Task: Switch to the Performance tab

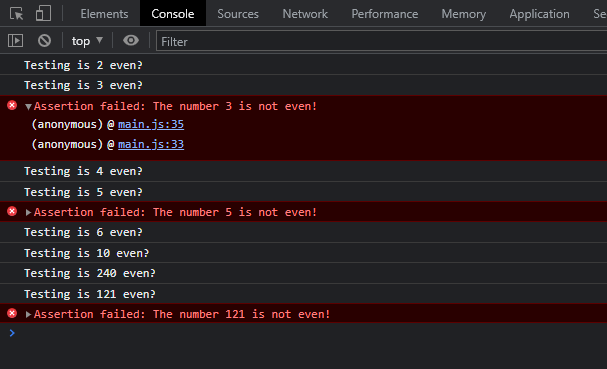Action: click(x=385, y=14)
